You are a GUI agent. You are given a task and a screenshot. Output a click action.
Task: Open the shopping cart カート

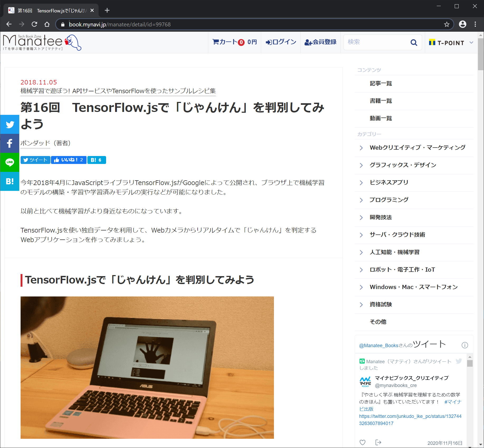tap(235, 42)
